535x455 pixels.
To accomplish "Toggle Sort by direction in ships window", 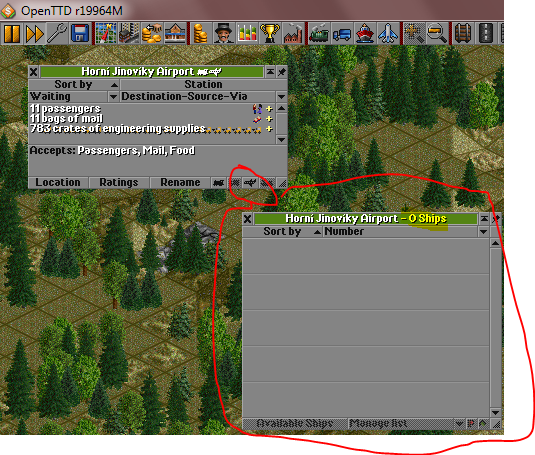I will (282, 232).
